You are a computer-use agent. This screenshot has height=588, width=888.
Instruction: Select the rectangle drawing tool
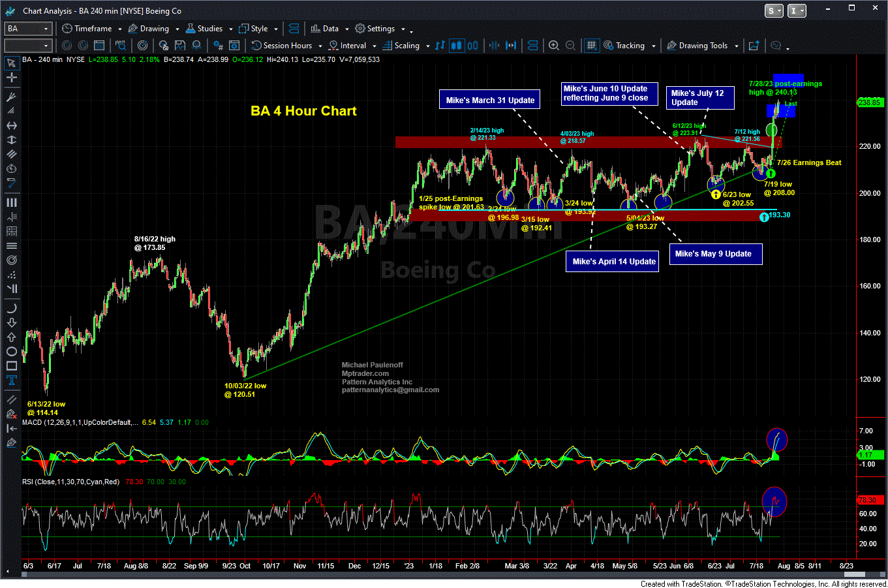(x=11, y=365)
